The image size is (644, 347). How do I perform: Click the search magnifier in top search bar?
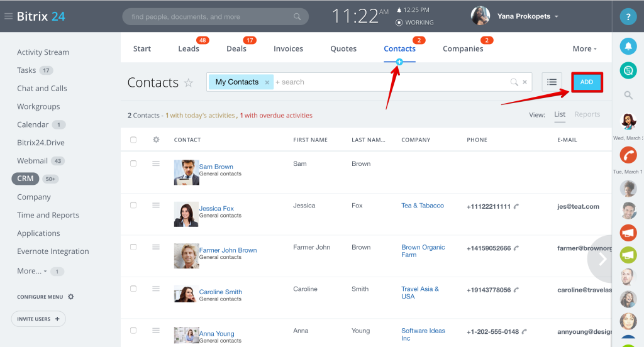coord(297,17)
